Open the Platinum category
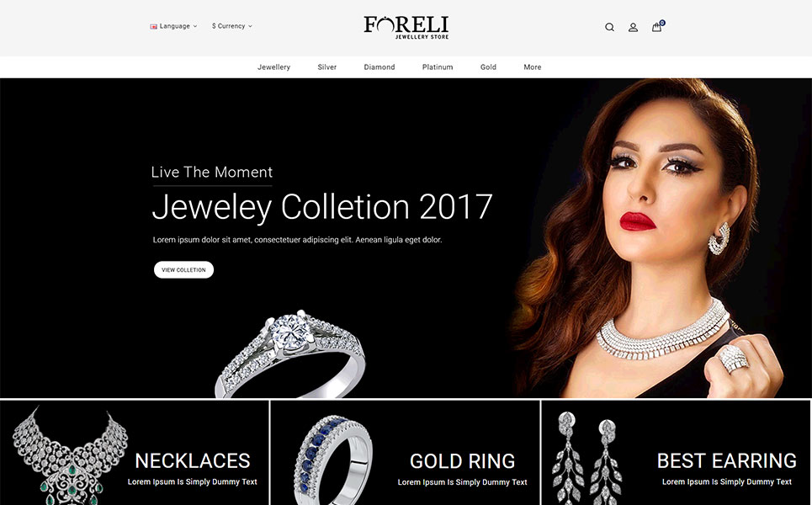 (x=438, y=66)
